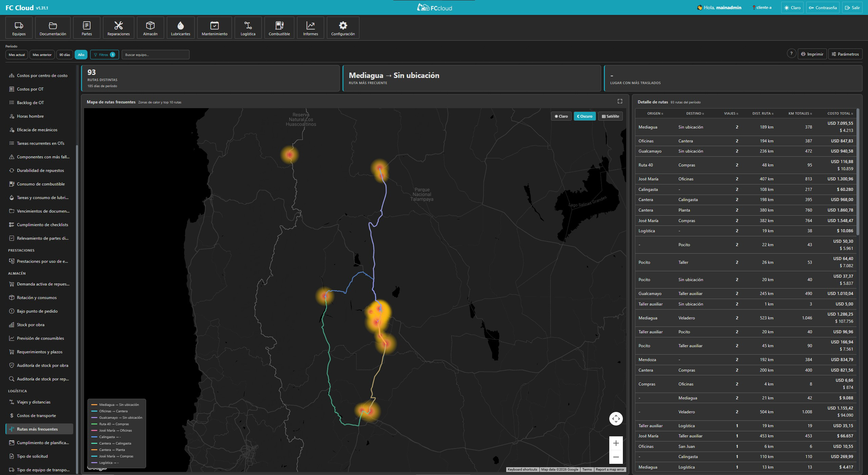Sort the table by KM TOTALES column
The width and height of the screenshot is (868, 475).
coord(800,114)
